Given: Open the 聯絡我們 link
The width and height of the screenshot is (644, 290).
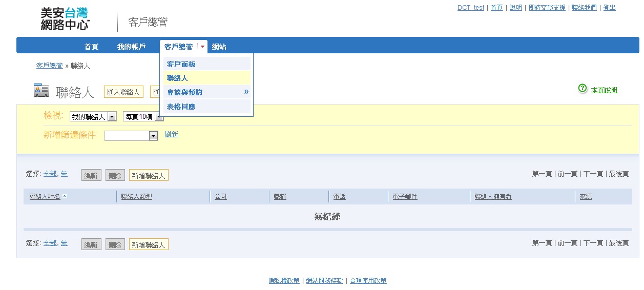Looking at the screenshot, I should click(x=585, y=8).
